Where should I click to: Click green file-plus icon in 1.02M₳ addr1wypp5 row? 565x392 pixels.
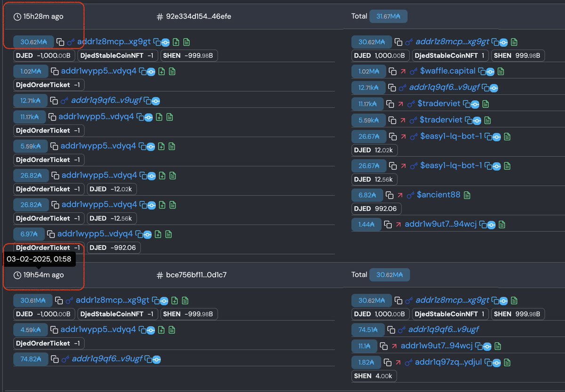coord(161,72)
